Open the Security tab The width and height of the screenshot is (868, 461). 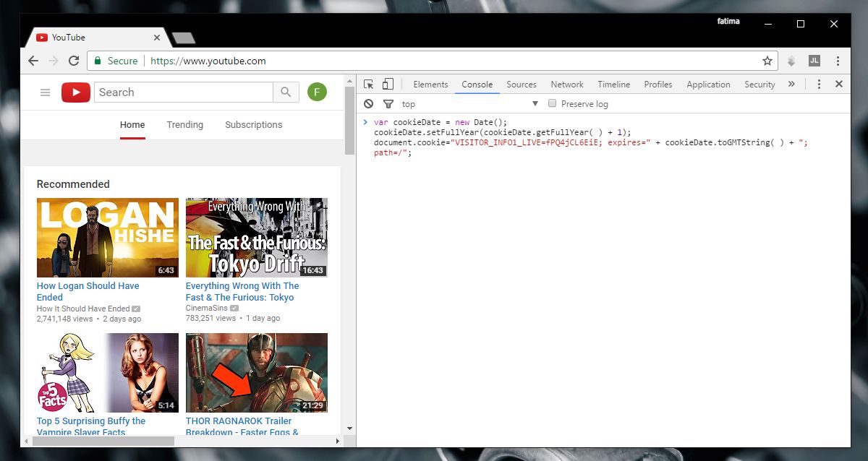click(759, 85)
